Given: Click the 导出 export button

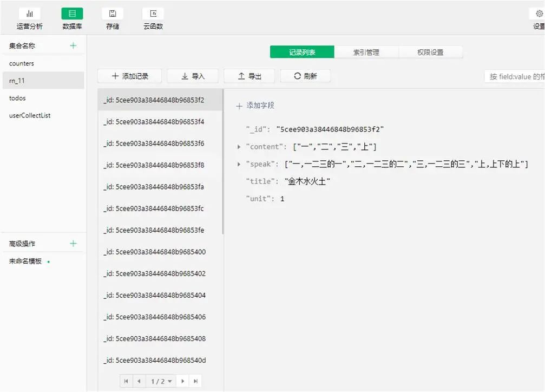Looking at the screenshot, I should [249, 76].
